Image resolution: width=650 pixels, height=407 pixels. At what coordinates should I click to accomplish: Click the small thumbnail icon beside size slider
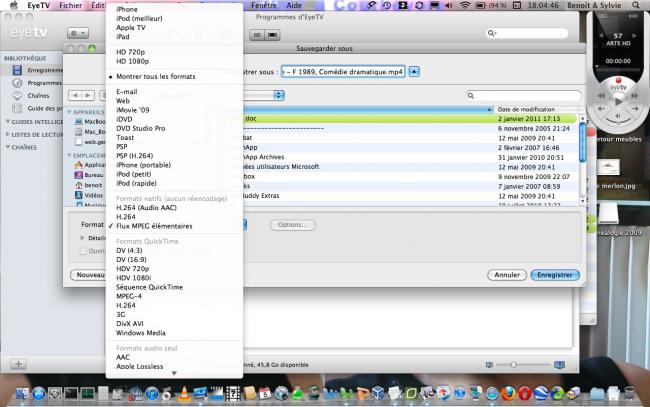pyautogui.click(x=489, y=365)
